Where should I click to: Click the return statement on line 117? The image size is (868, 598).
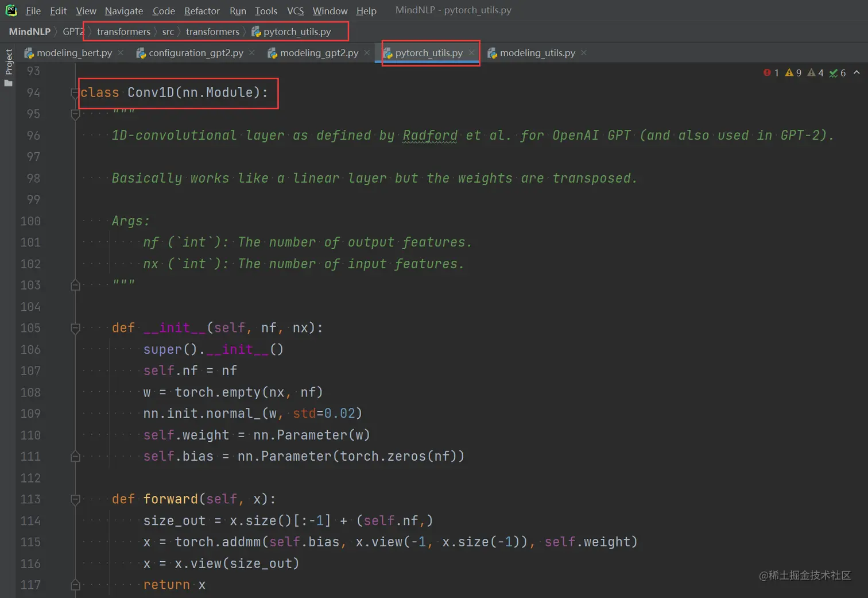point(166,585)
